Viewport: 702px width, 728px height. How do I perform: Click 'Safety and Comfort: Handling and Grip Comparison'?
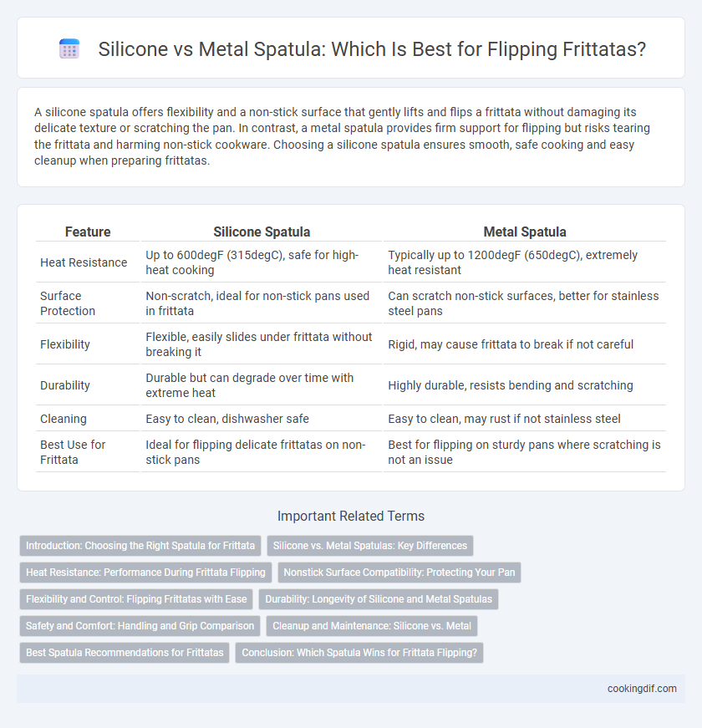pyautogui.click(x=140, y=626)
